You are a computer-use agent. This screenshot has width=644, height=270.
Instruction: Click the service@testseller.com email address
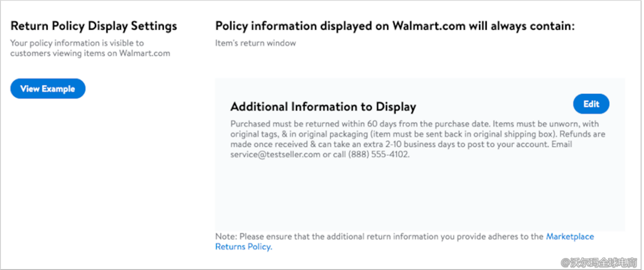click(275, 155)
